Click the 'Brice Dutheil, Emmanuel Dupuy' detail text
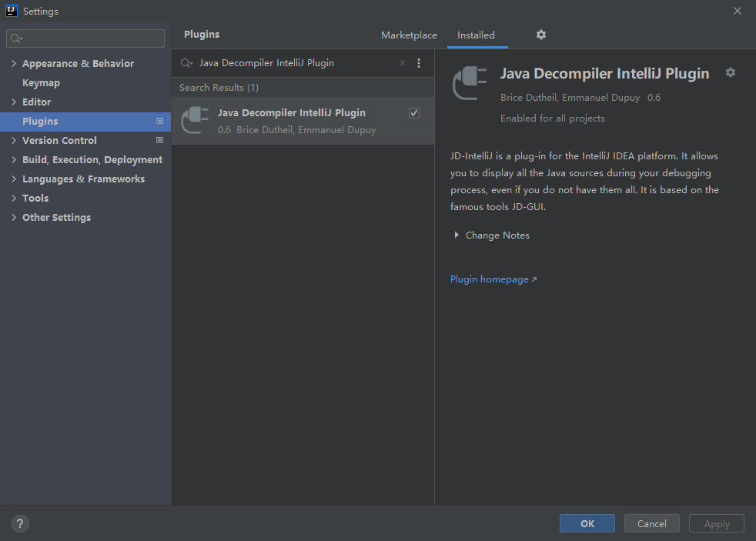The height and width of the screenshot is (541, 756). coord(570,97)
